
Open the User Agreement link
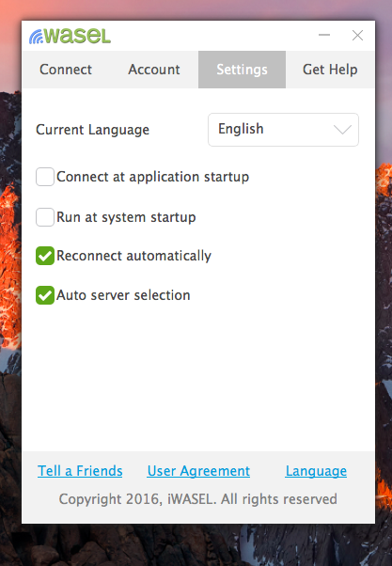tap(198, 471)
